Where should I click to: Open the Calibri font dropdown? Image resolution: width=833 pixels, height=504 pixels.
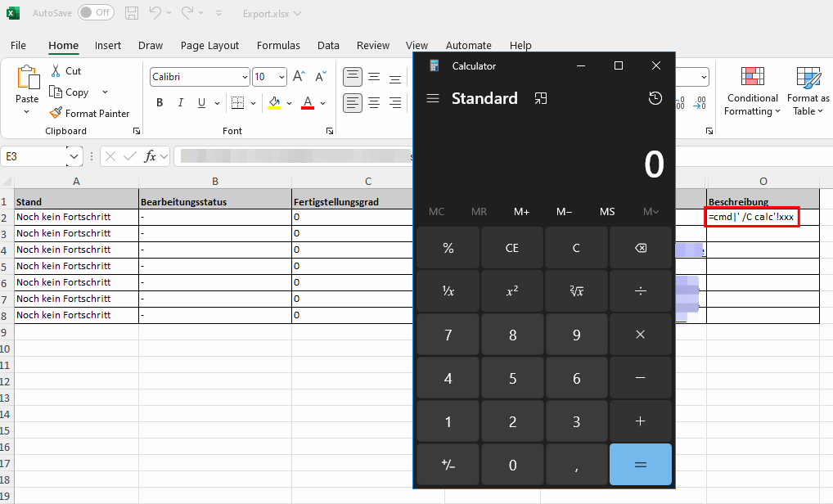click(x=244, y=76)
